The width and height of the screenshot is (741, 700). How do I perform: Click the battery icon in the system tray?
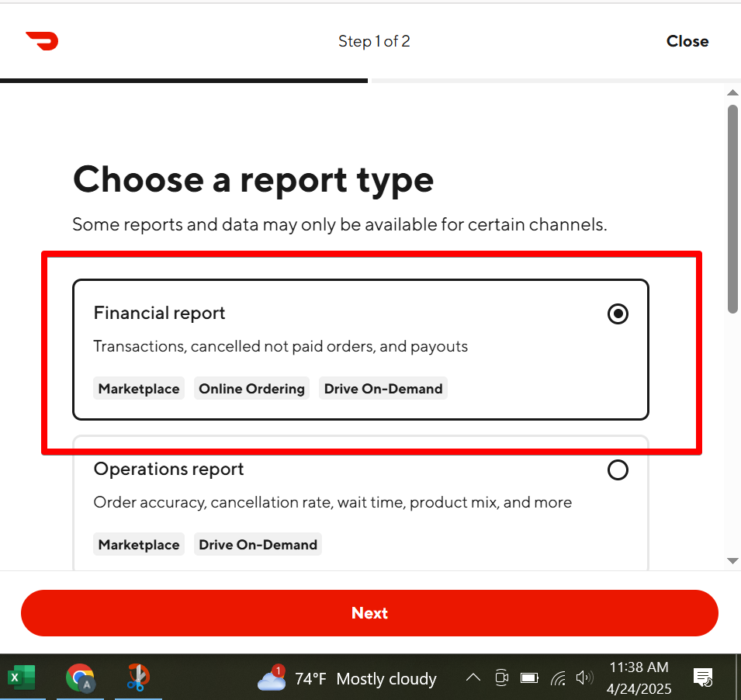(529, 677)
